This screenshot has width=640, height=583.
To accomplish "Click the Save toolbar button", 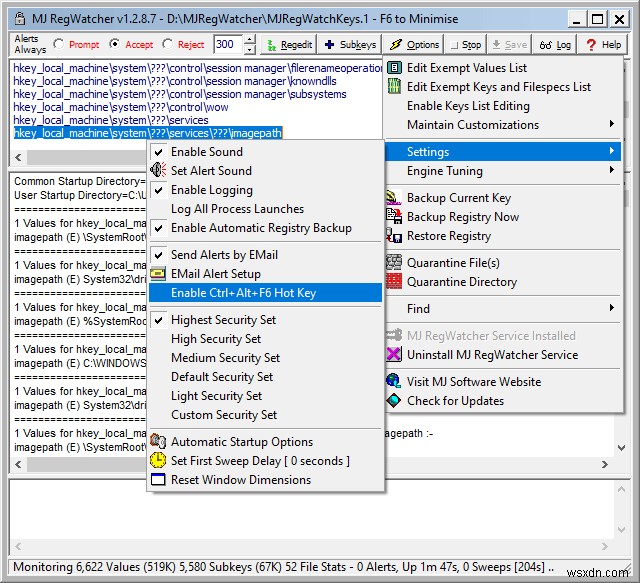I will pos(509,45).
